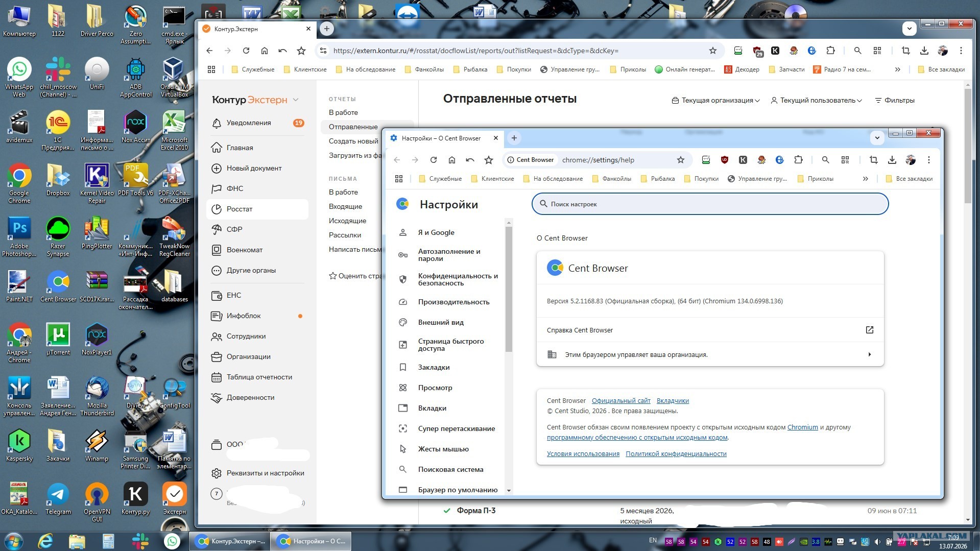Launch µTorrent desktop icon
Screen dimensions: 980x551
click(58, 339)
